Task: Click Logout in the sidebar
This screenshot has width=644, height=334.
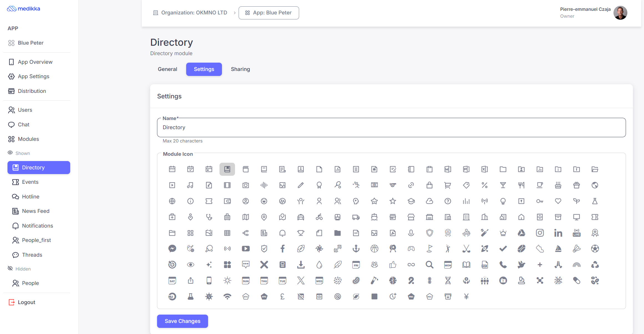Action: click(26, 302)
